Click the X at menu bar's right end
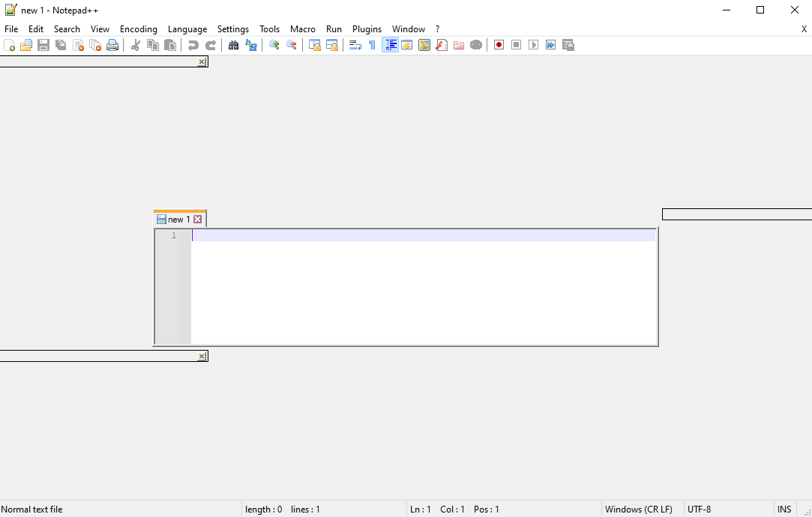This screenshot has width=812, height=517. pos(805,29)
